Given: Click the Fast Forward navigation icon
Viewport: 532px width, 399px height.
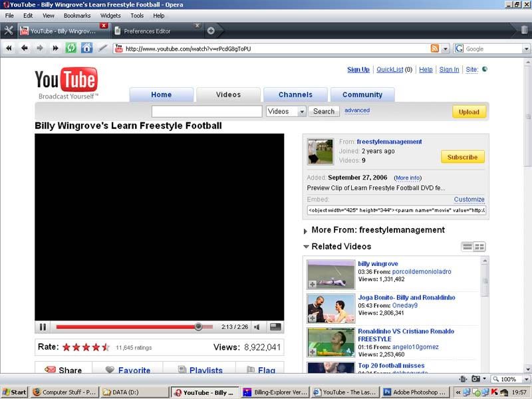Looking at the screenshot, I should (55, 48).
